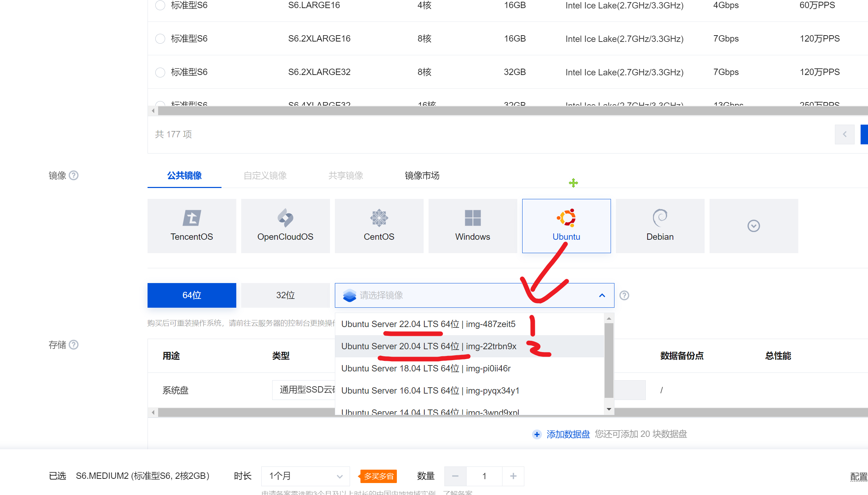Open help icon next to 存储 label

[74, 345]
